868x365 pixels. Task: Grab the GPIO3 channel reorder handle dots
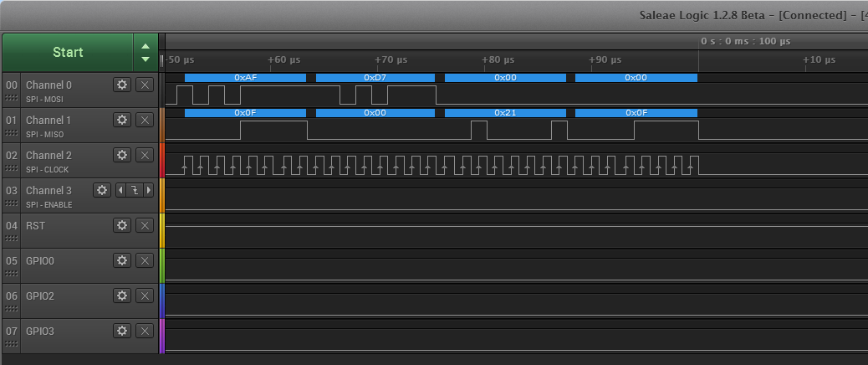tap(11, 344)
